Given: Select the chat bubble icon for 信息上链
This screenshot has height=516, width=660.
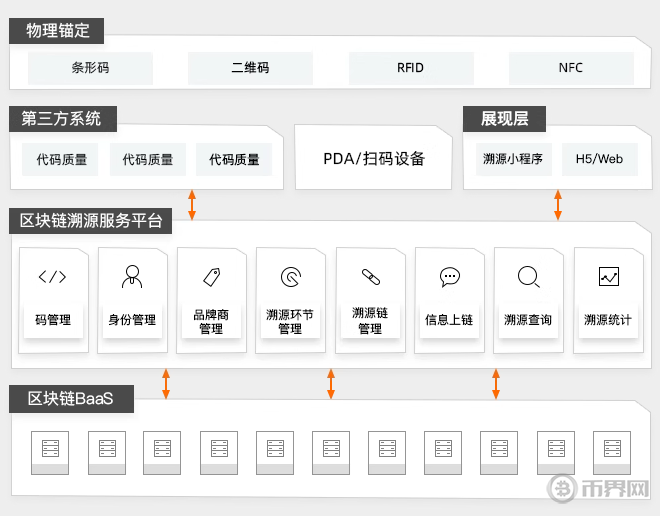Looking at the screenshot, I should click(x=449, y=277).
